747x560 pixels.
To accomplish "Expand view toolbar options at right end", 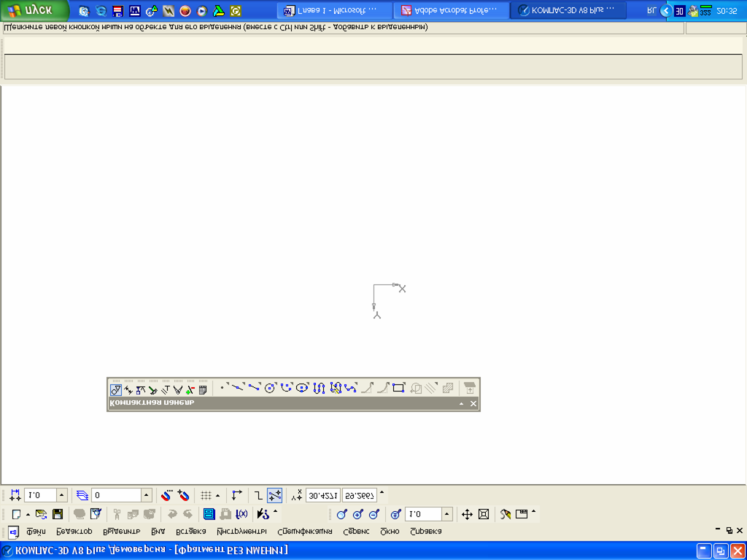I will 533,511.
